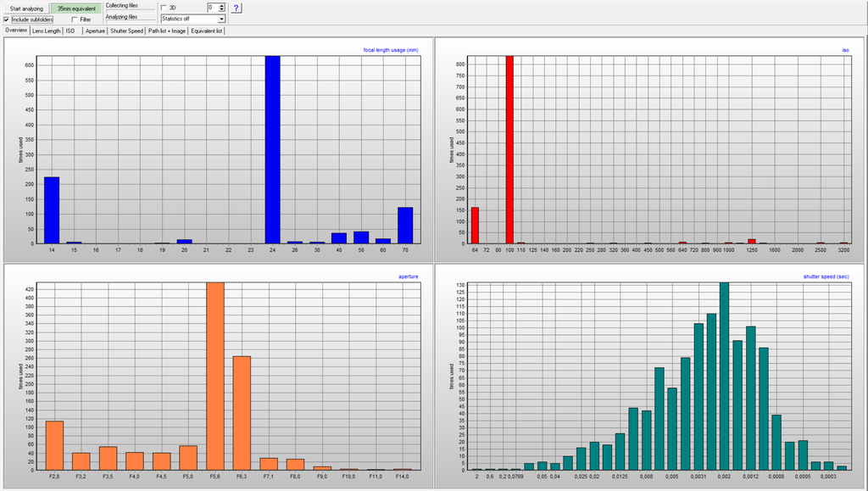Decrease the number spinner value with down arrow
This screenshot has width=868, height=491.
pyautogui.click(x=222, y=10)
